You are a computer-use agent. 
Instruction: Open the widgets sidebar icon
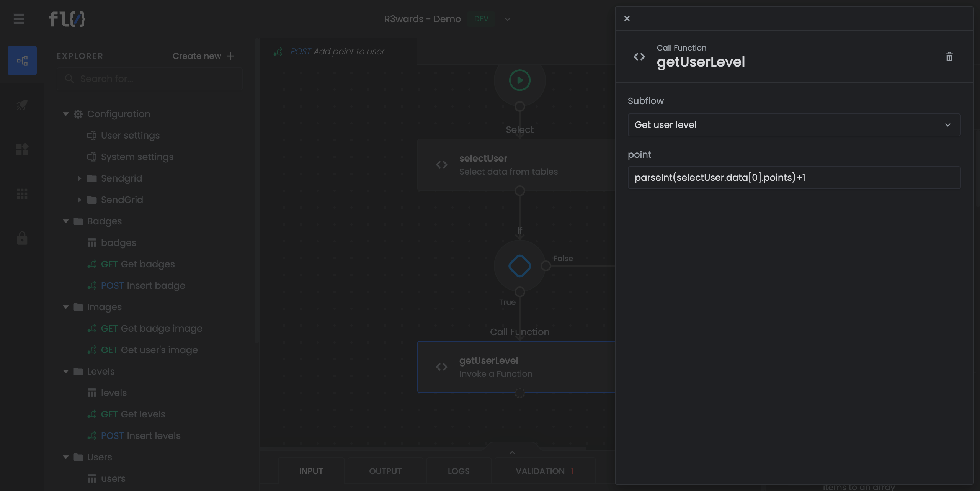pyautogui.click(x=22, y=149)
